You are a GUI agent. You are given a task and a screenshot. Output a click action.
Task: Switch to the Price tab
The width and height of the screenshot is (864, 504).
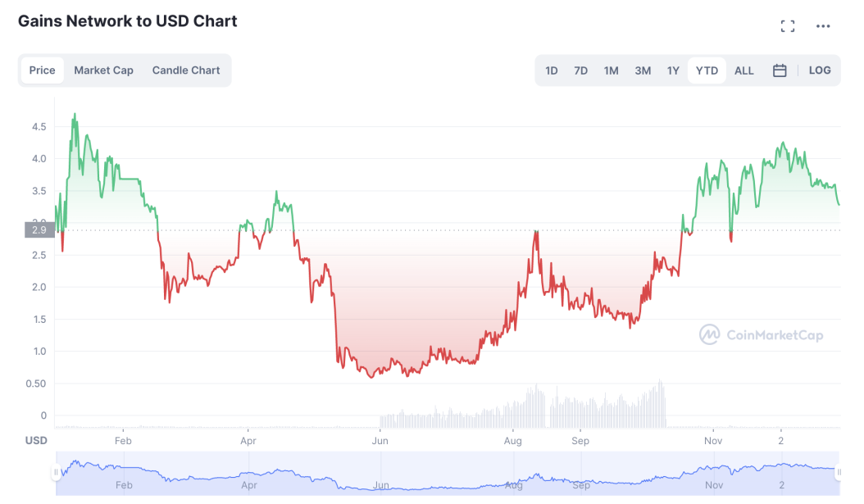[43, 70]
